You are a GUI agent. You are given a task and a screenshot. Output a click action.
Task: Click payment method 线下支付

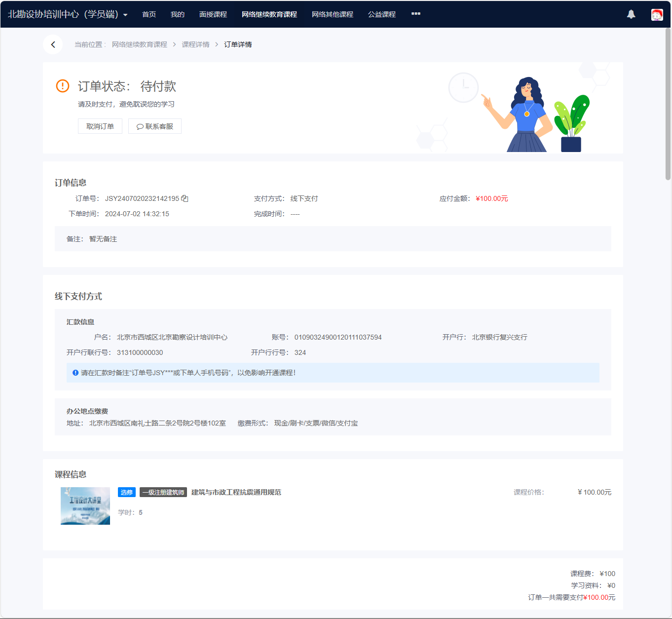[304, 198]
